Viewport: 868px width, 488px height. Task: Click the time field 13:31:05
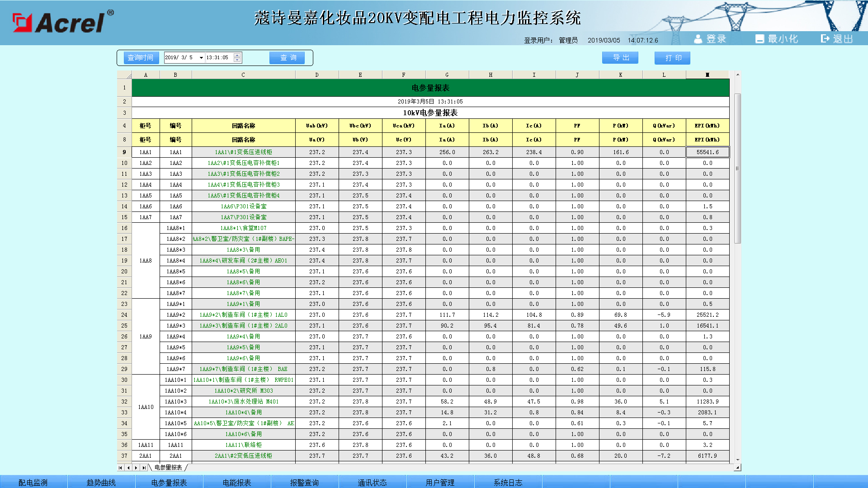tap(218, 58)
